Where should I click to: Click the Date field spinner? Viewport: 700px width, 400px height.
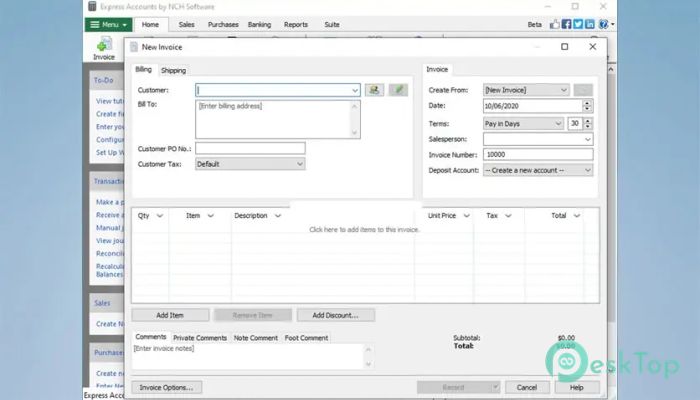click(588, 106)
